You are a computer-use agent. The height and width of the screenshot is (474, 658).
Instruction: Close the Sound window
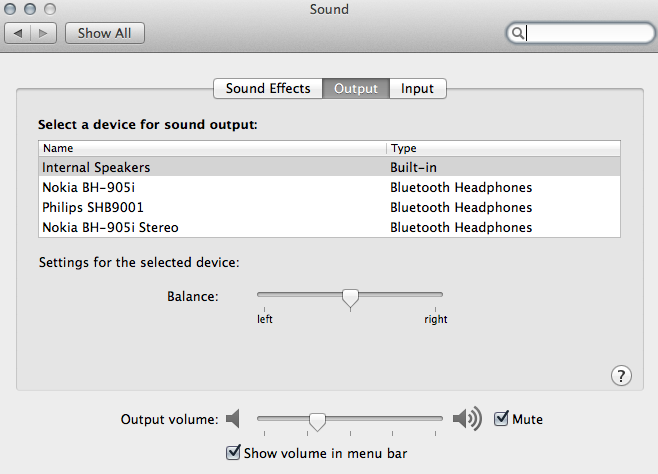point(10,9)
